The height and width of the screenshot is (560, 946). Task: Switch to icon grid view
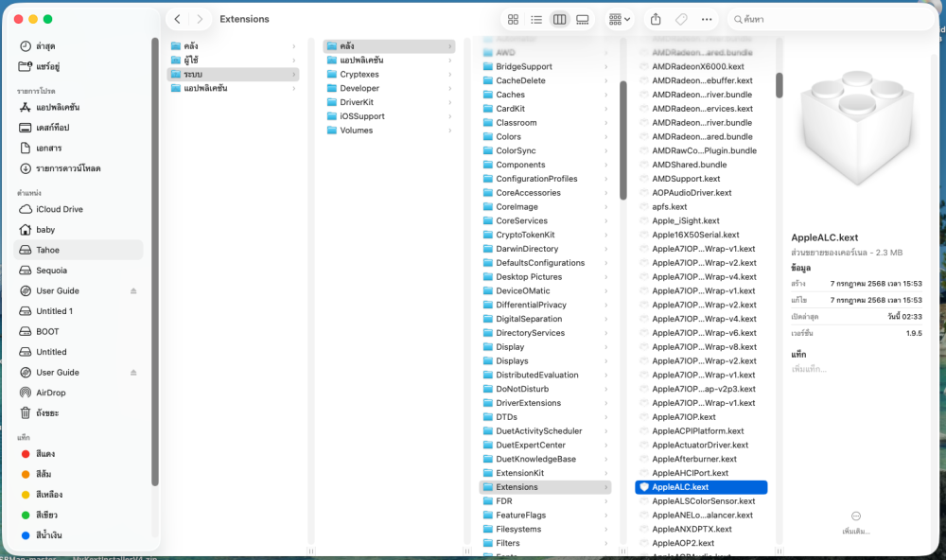pos(514,19)
